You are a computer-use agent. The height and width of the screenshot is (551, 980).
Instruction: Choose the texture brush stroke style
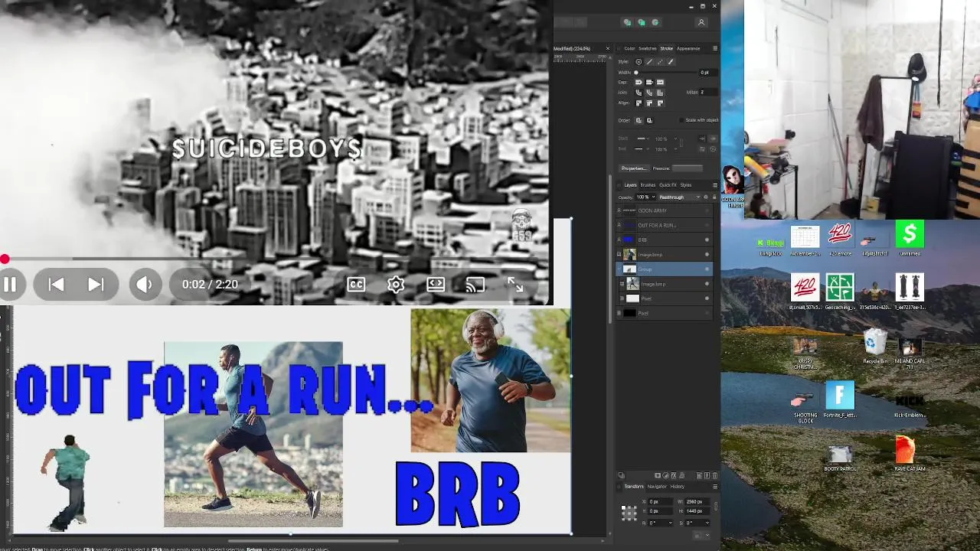click(671, 62)
